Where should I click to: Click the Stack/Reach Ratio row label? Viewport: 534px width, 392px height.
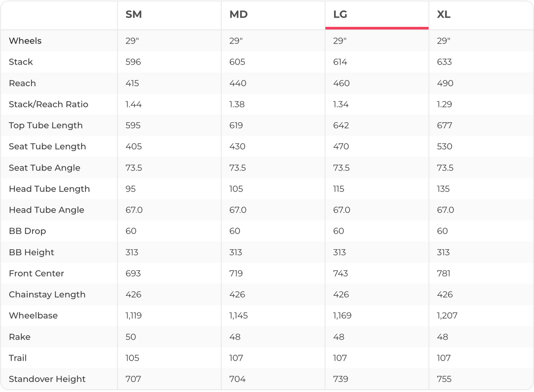coord(48,104)
